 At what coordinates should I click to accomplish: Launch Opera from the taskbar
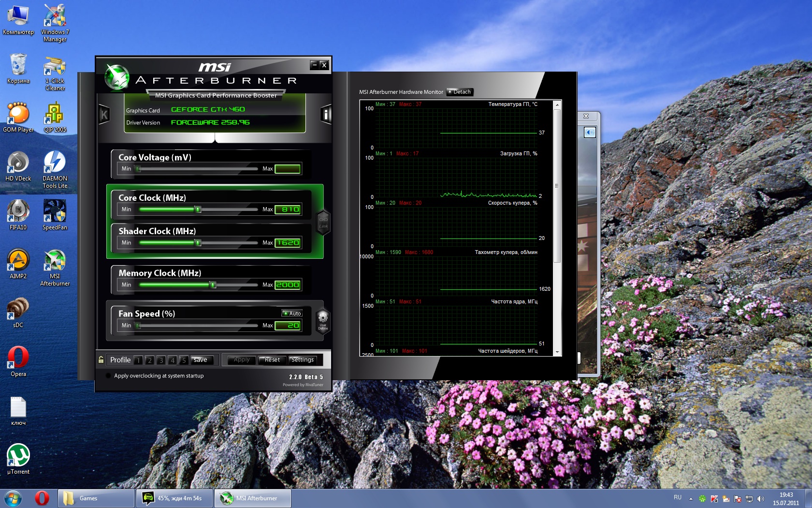click(x=42, y=498)
